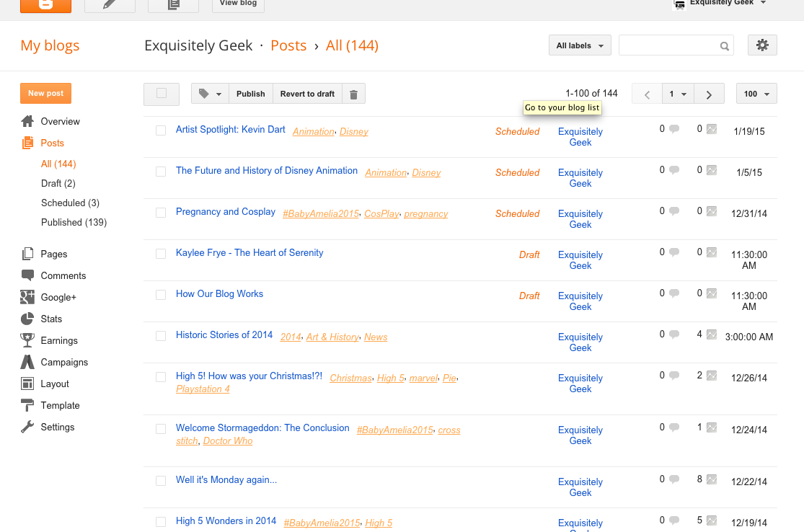Viewport: 804px width, 532px height.
Task: Click the pregnancy label link
Action: 425,213
